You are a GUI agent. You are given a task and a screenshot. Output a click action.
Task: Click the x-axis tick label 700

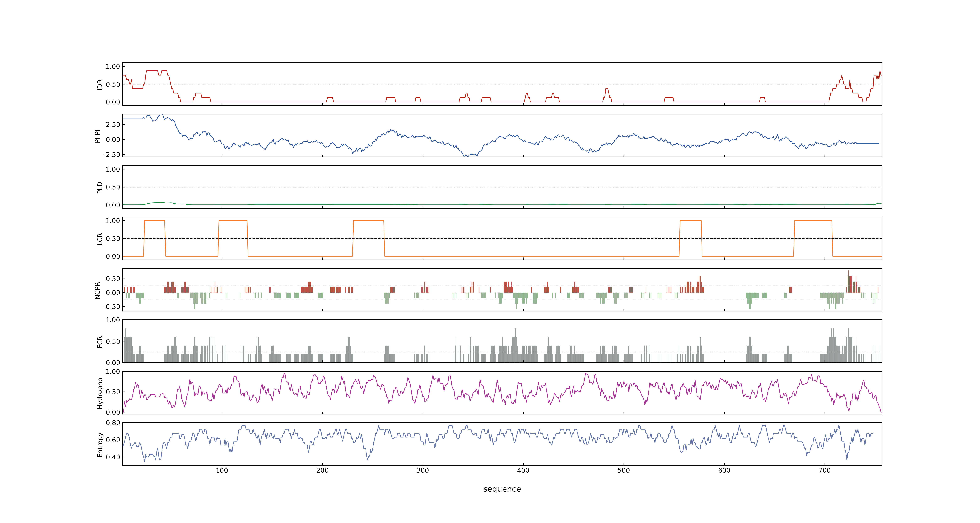coord(824,470)
